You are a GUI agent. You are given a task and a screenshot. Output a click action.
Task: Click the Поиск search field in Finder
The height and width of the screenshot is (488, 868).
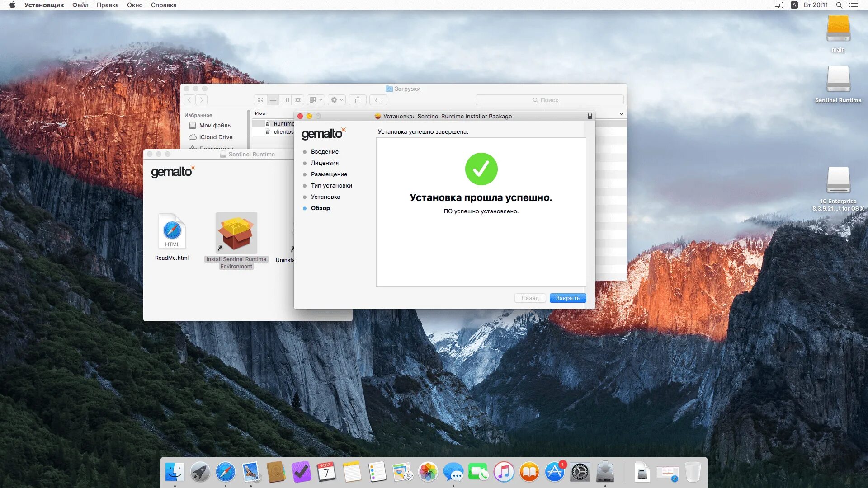coord(550,100)
